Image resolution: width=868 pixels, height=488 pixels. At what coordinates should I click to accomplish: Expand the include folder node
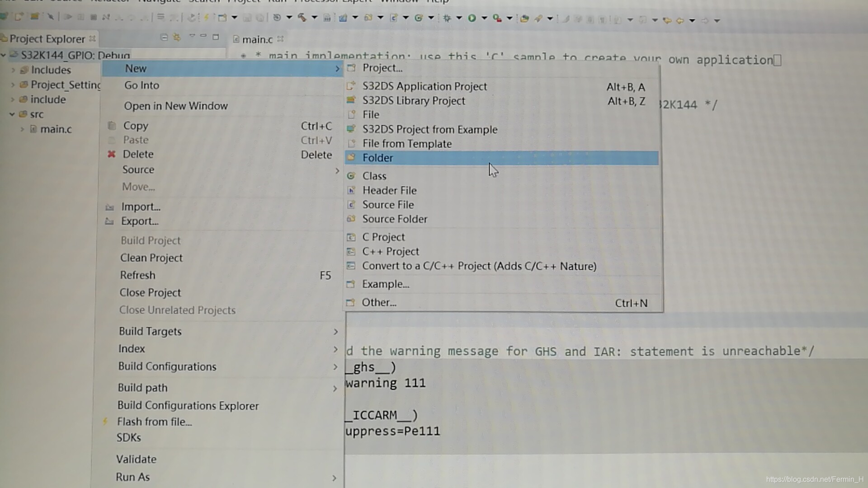(13, 99)
